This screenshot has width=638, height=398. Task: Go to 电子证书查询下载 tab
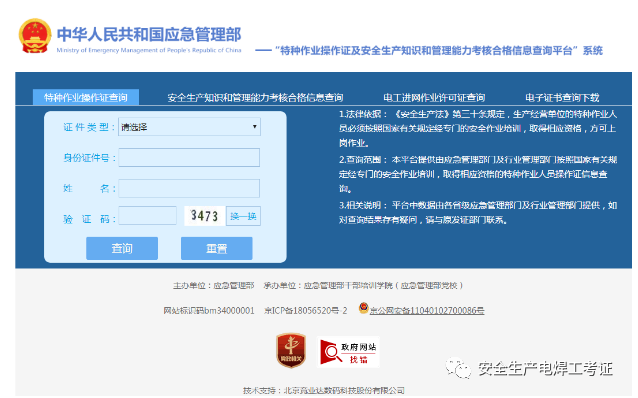(562, 98)
